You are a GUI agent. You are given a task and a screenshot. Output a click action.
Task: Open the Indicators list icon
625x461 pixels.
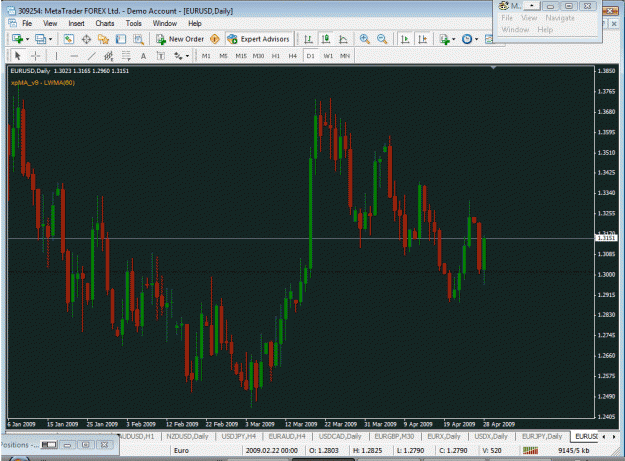[x=444, y=39]
